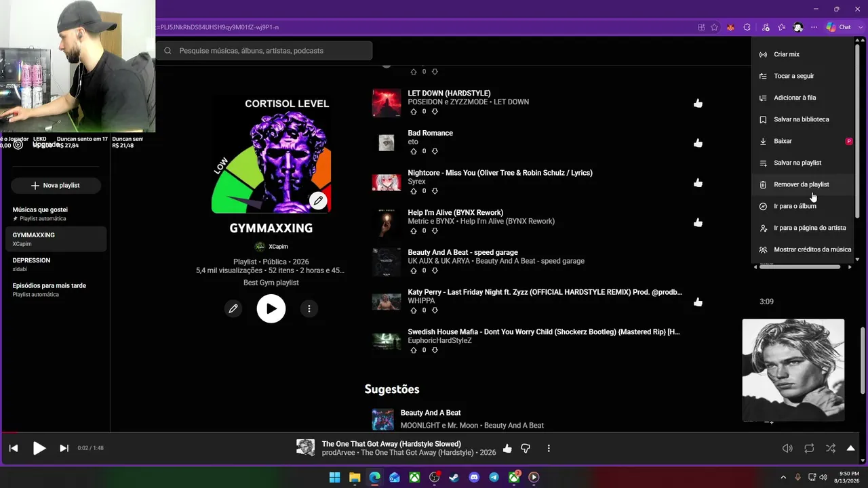This screenshot has height=488, width=868.
Task: Open the browser Favorites list icon
Action: pos(782,27)
